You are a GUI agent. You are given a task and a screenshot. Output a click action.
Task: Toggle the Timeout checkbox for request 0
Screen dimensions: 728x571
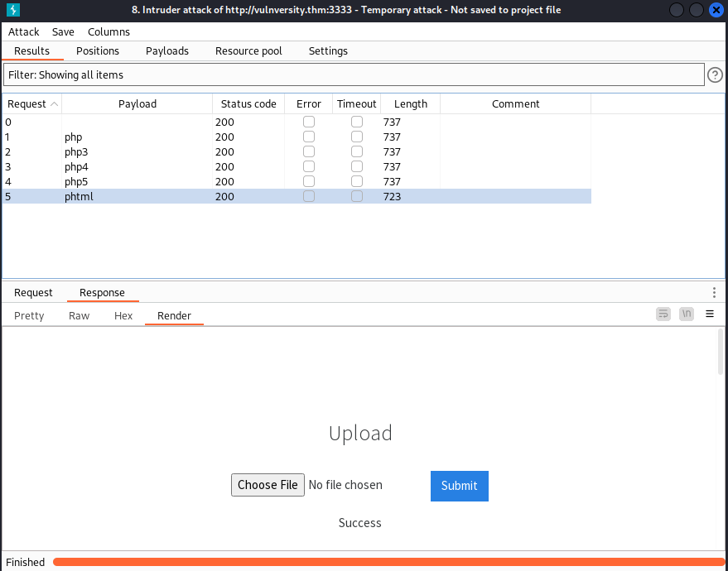coord(357,122)
